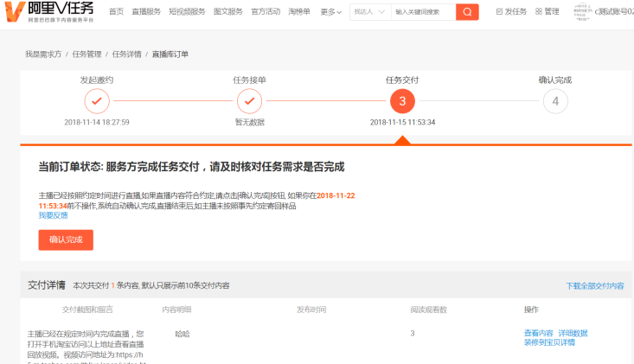This screenshot has width=634, height=364.
Task: Click the 我要反馈 link
Action: 53,215
